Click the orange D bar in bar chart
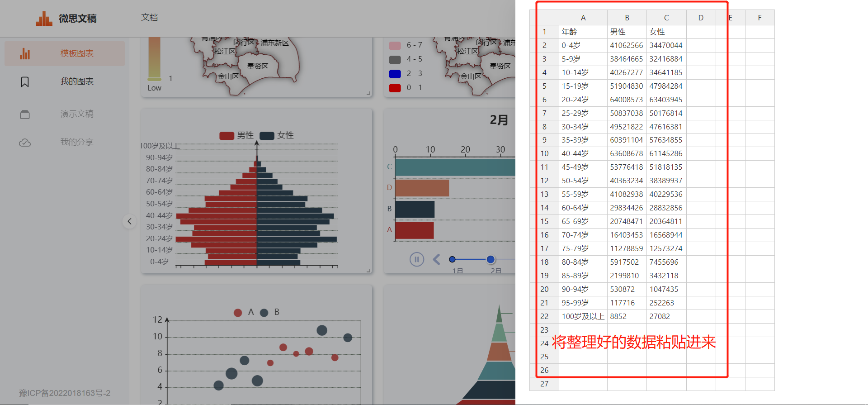Screen dimensions: 868x405 [422, 188]
